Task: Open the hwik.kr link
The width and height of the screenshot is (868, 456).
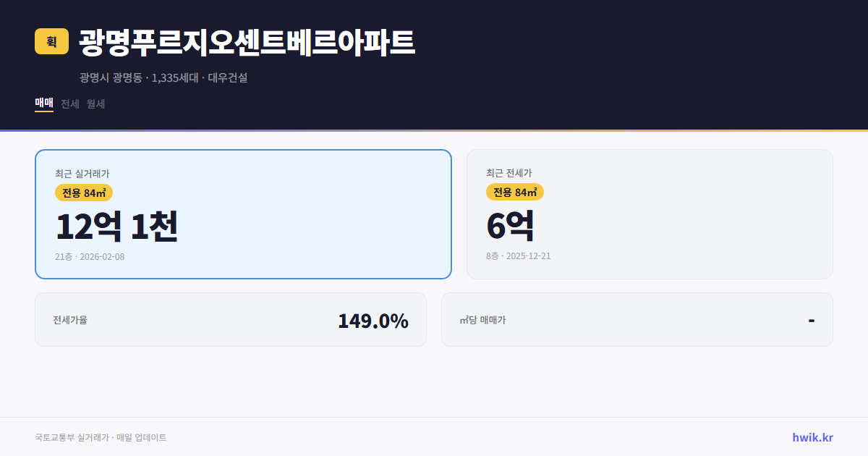Action: click(x=812, y=437)
